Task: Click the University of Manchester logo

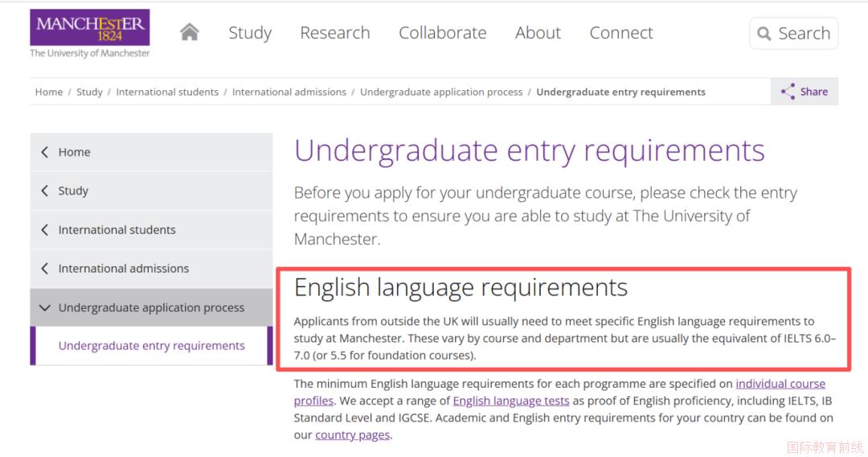Action: (x=89, y=34)
